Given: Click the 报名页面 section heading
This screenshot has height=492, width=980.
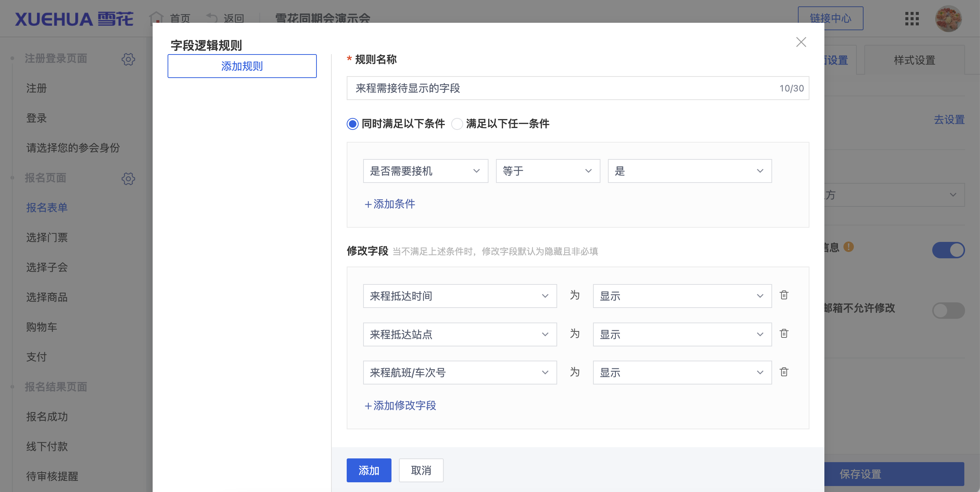Looking at the screenshot, I should [x=46, y=178].
